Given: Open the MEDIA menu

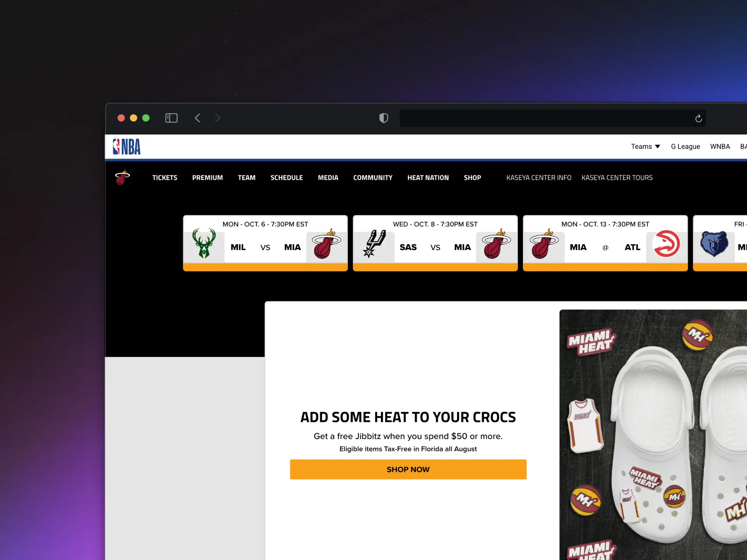Looking at the screenshot, I should (328, 178).
